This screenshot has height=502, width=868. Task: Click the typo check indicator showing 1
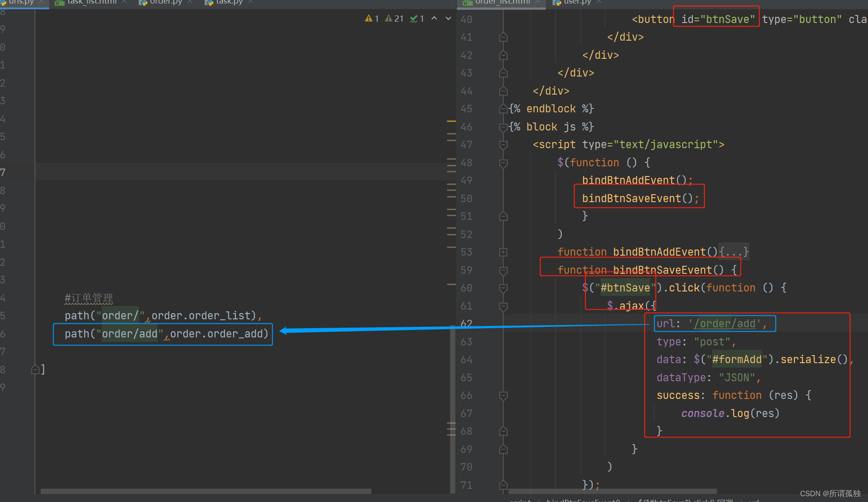[x=417, y=19]
